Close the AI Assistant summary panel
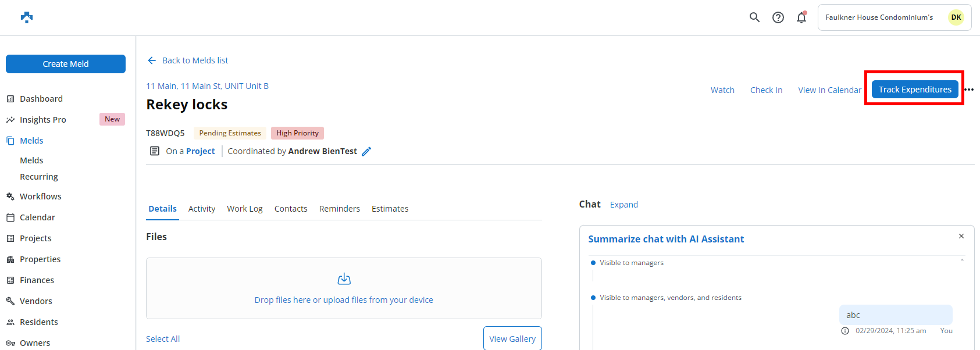Viewport: 980px width, 350px height. pos(961,236)
